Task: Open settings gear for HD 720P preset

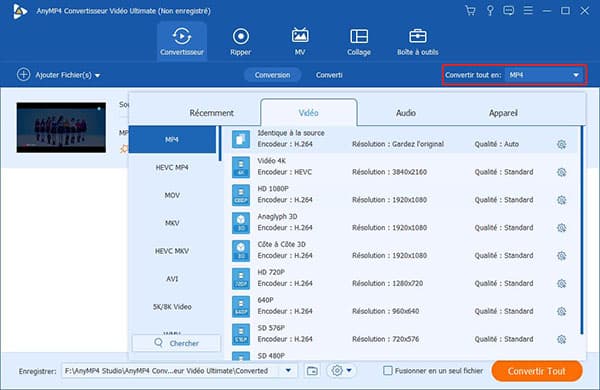Action: click(x=561, y=284)
